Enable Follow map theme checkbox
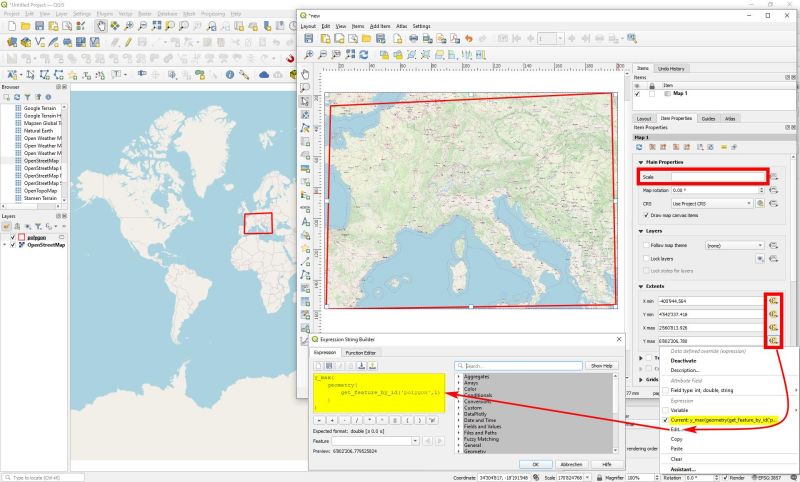This screenshot has width=800, height=482. tap(646, 245)
